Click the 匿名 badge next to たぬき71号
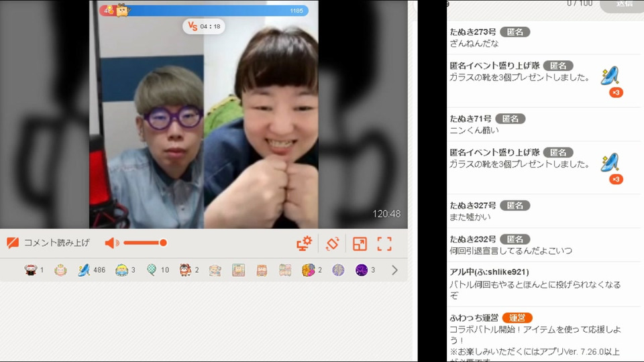Image resolution: width=644 pixels, height=362 pixels. pos(511,119)
